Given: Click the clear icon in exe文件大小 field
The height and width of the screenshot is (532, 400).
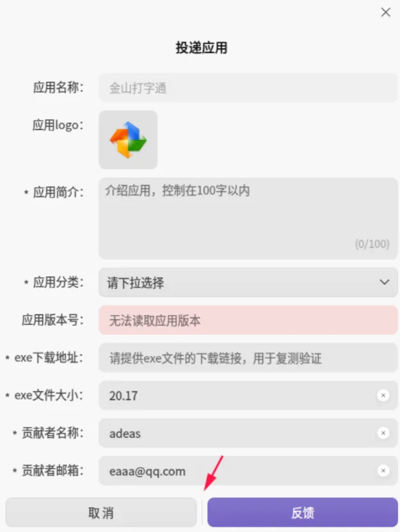Looking at the screenshot, I should (383, 396).
